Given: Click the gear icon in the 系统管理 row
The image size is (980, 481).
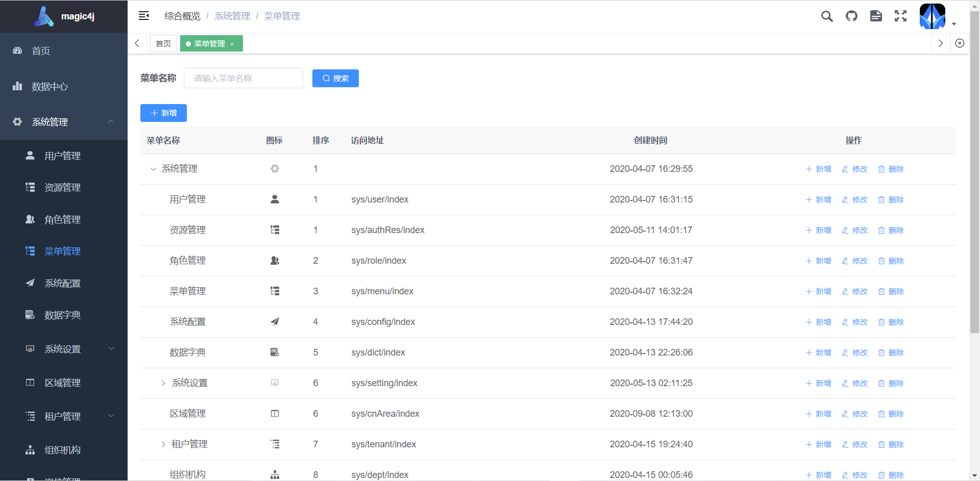Looking at the screenshot, I should (x=275, y=169).
